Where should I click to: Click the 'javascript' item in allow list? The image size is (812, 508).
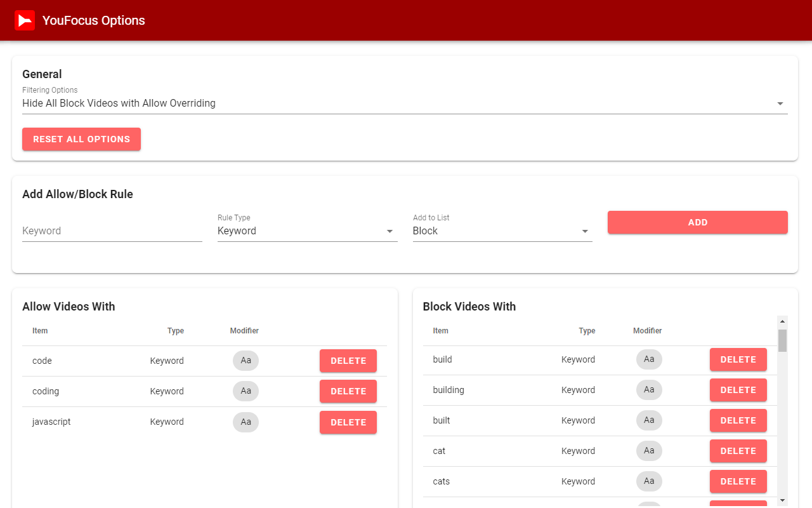point(51,422)
